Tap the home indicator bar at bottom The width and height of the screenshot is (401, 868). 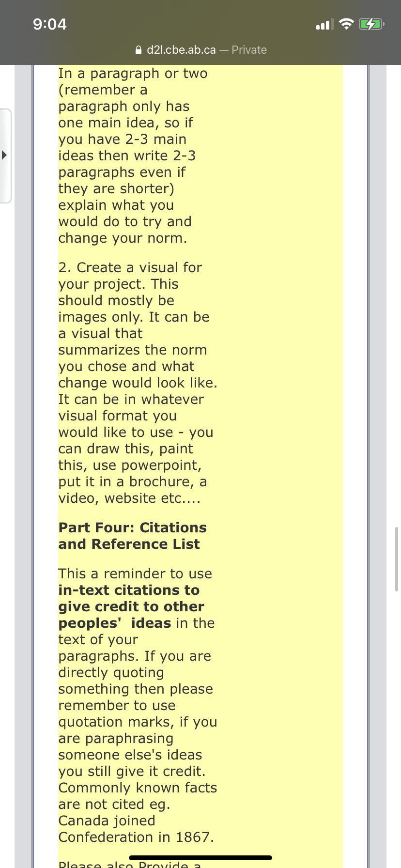click(200, 858)
